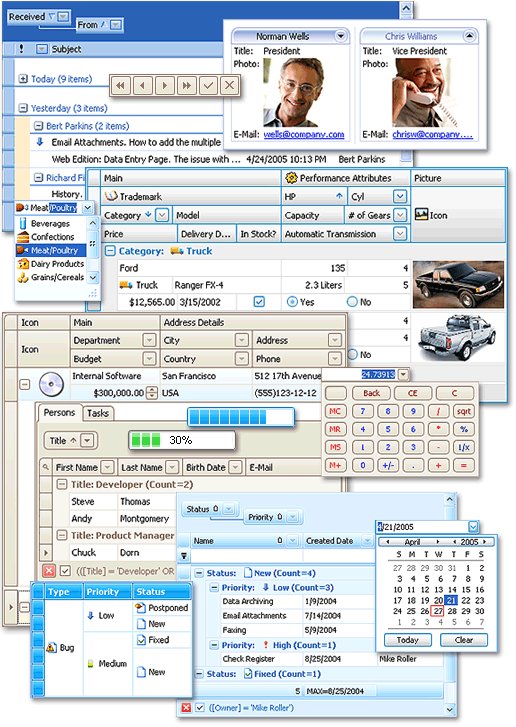The width and height of the screenshot is (516, 727).
Task: Click the blue progress bar
Action: (241, 417)
